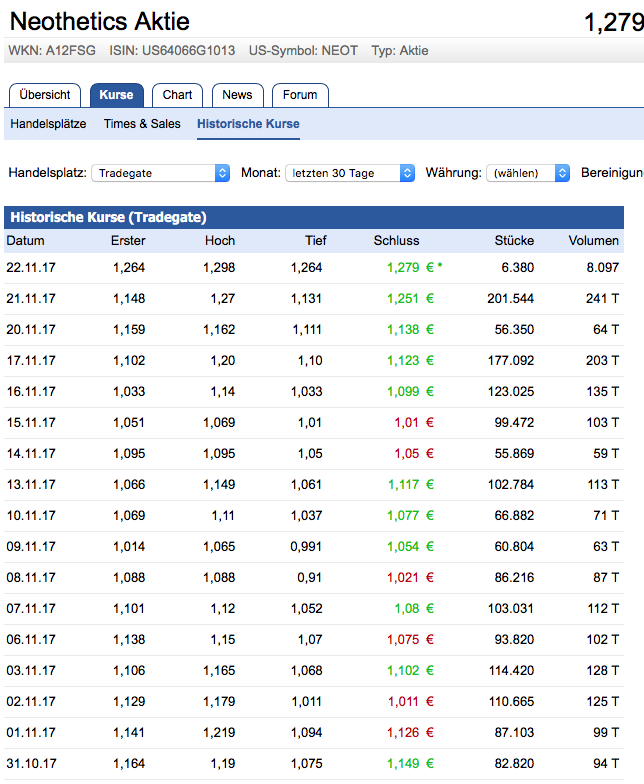Click the Stücke column header

514,241
